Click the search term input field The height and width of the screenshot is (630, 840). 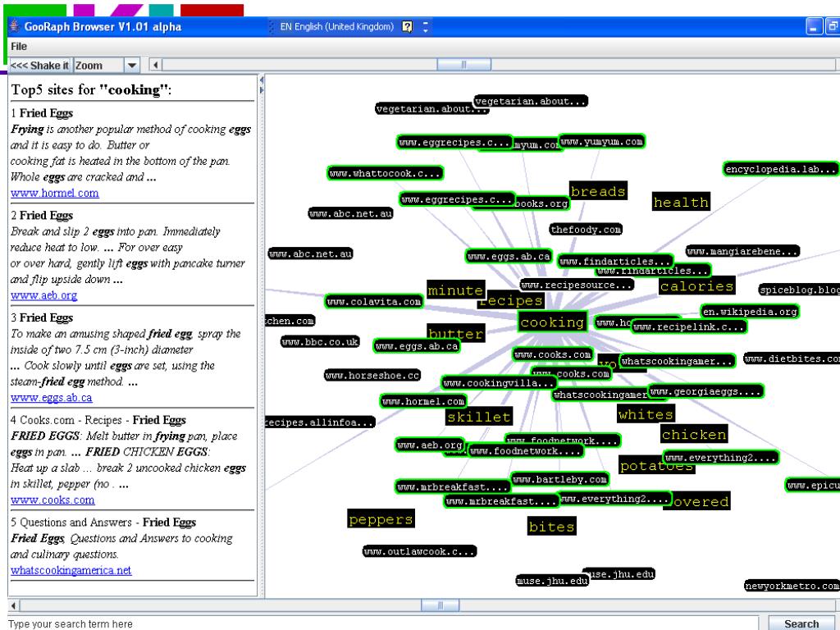[383, 623]
